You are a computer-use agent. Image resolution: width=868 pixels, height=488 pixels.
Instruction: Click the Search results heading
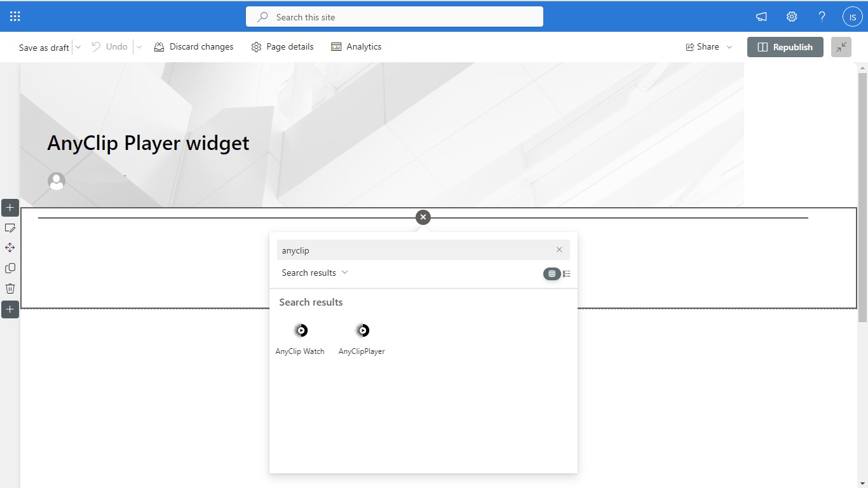[x=311, y=302]
